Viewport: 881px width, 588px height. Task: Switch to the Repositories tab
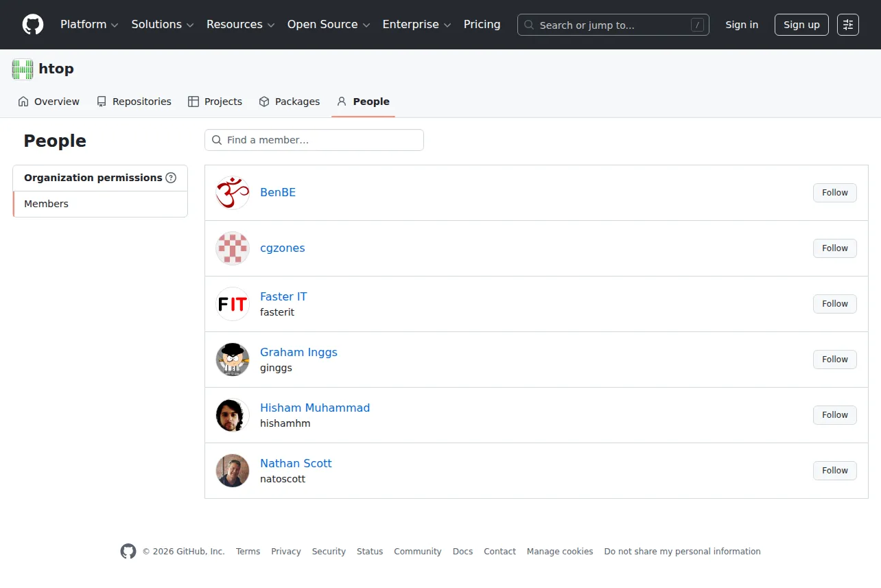[x=134, y=102]
